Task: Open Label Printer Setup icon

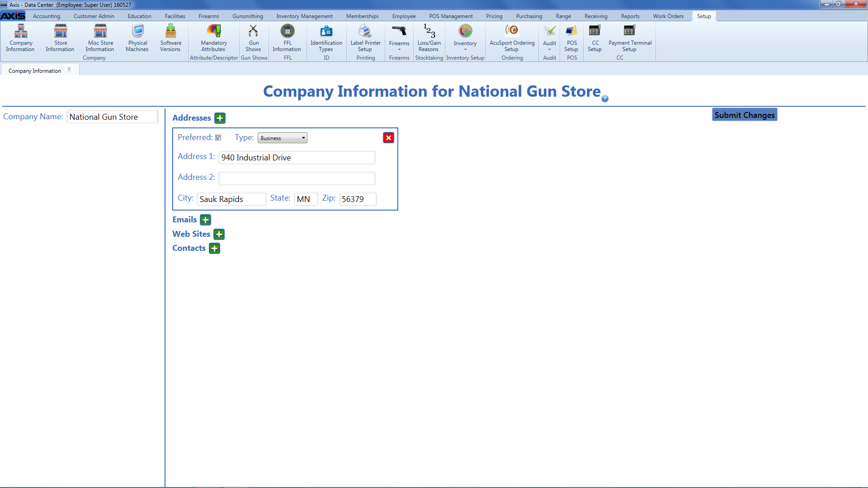Action: [x=365, y=38]
